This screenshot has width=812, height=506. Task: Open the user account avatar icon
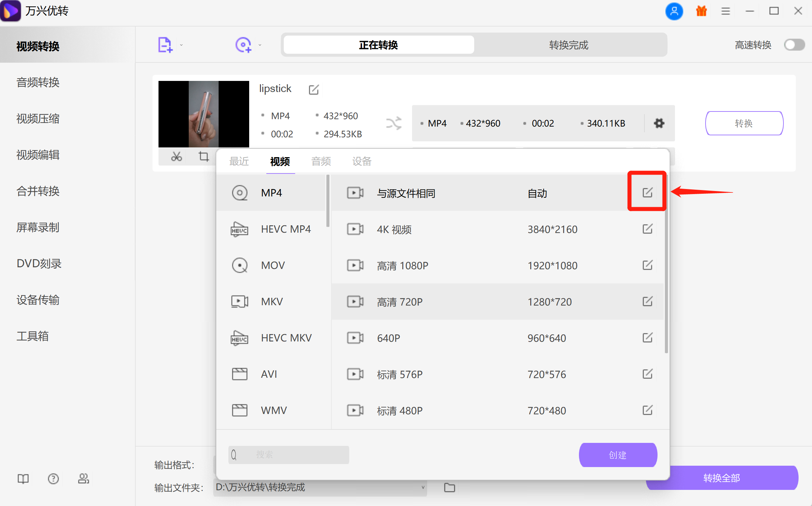coord(674,11)
